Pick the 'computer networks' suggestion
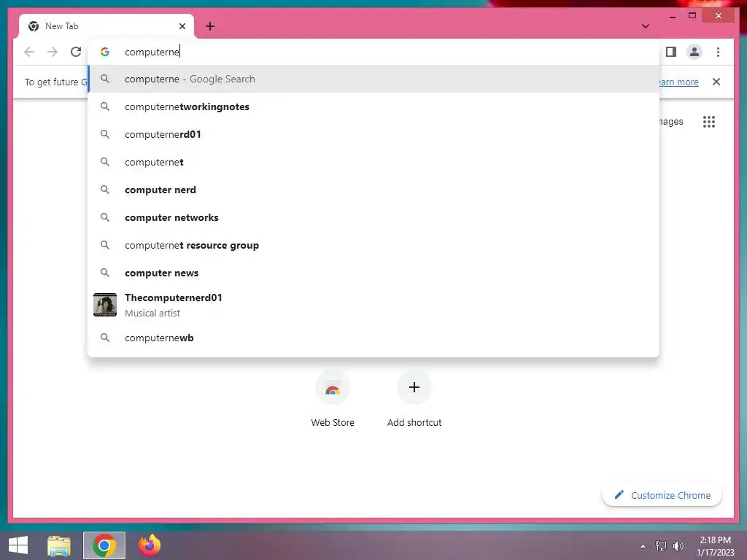 click(373, 217)
